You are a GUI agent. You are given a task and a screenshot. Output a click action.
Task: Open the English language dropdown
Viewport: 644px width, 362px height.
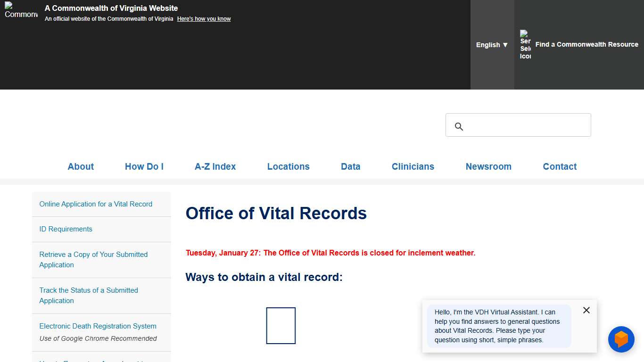coord(492,45)
